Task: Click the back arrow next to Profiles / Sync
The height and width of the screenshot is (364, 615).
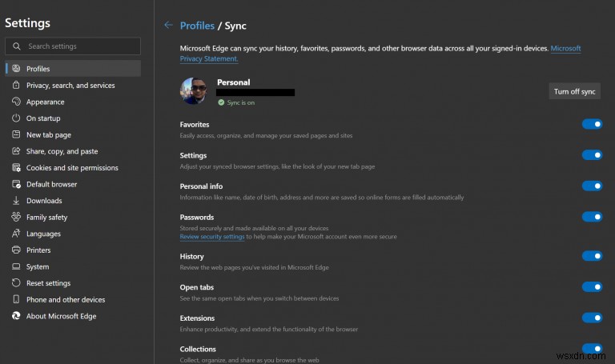Action: click(168, 25)
